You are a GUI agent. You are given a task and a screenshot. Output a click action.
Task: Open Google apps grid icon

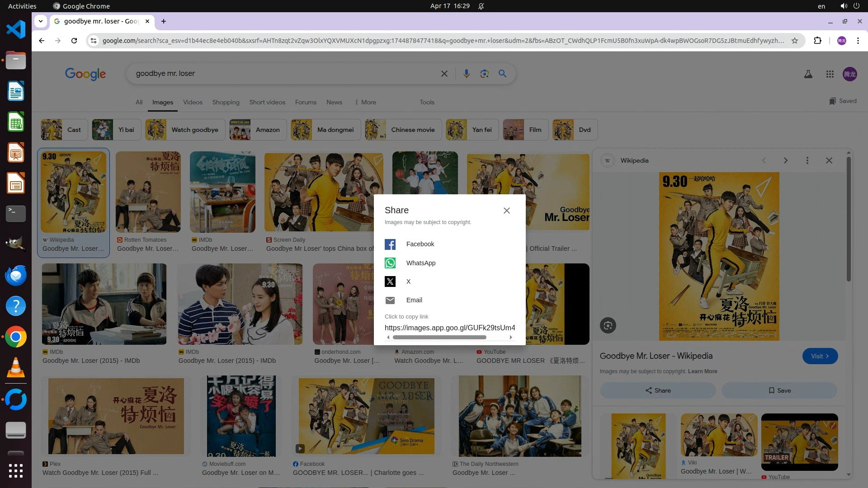click(830, 74)
